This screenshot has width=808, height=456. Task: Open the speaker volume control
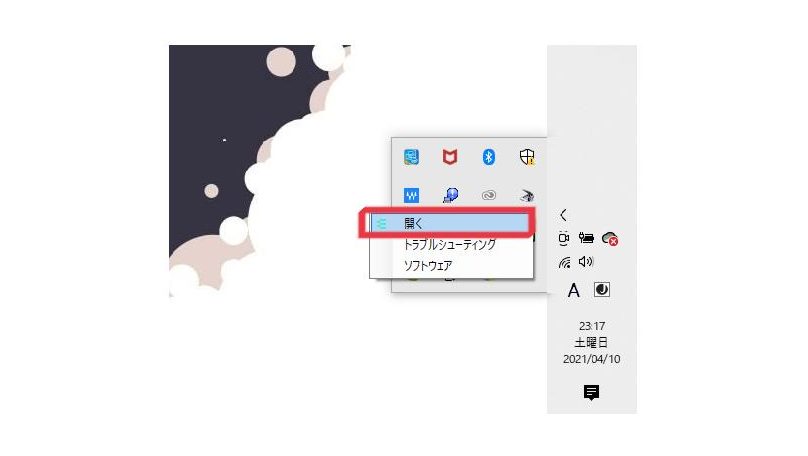(x=586, y=262)
